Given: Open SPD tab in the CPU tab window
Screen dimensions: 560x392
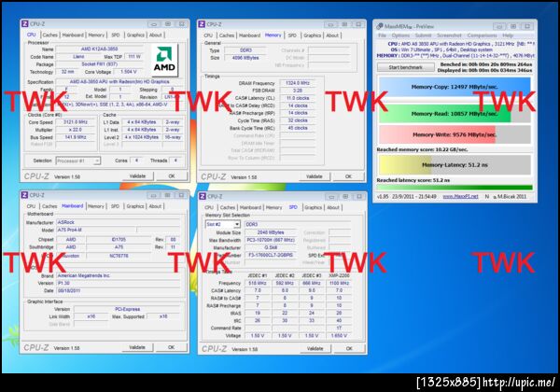Looking at the screenshot, I should pos(116,35).
